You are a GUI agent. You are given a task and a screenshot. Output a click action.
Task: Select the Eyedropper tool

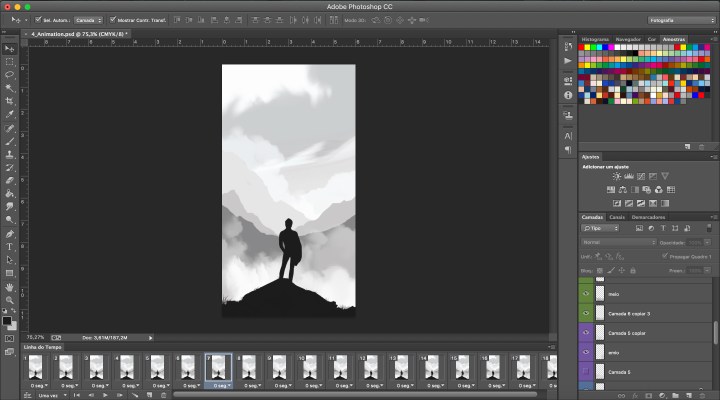(x=10, y=115)
